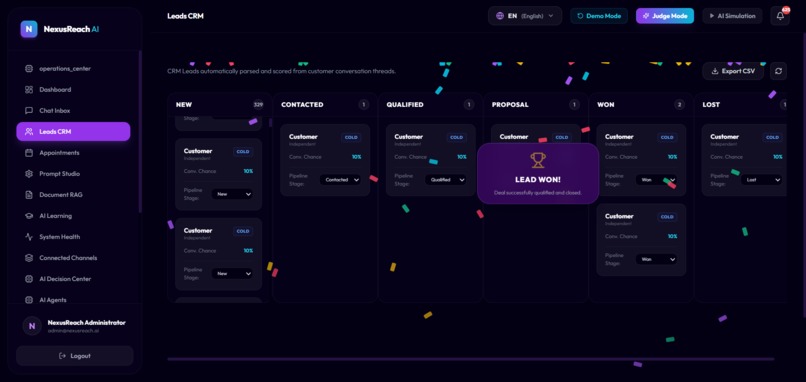Screen dimensions: 806x382
Task: Click the PROPOSAL column header
Action: click(x=510, y=104)
